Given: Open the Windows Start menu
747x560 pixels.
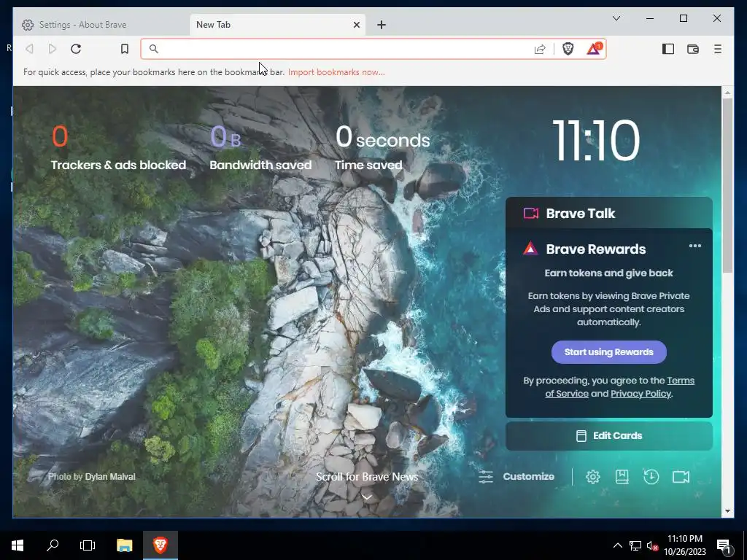Looking at the screenshot, I should (18, 545).
